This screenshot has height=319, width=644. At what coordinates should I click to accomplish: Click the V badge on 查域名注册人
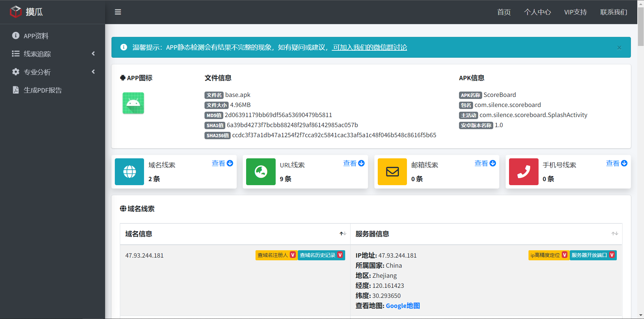(x=293, y=255)
